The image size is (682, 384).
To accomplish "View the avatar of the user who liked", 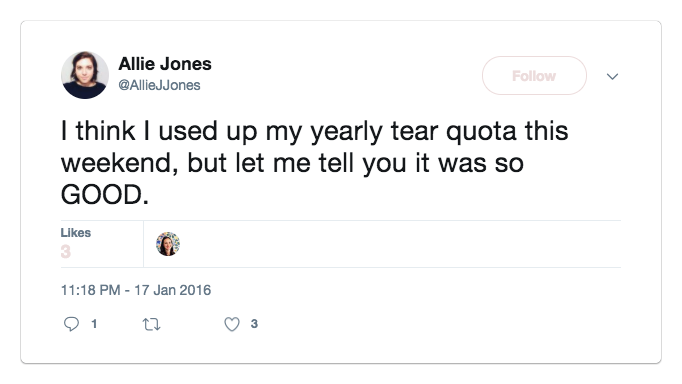I will click(x=168, y=244).
